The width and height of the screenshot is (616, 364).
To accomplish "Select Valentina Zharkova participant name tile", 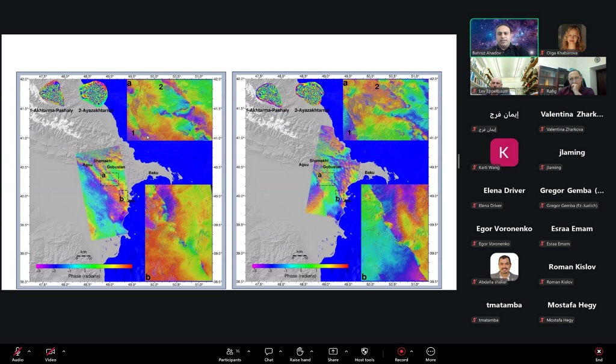I will (572, 114).
